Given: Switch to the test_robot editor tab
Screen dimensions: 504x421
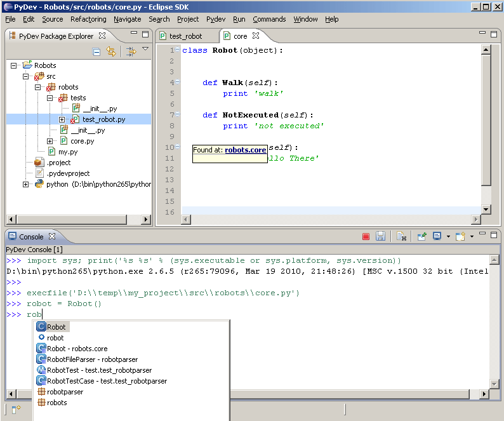Looking at the screenshot, I should [185, 36].
